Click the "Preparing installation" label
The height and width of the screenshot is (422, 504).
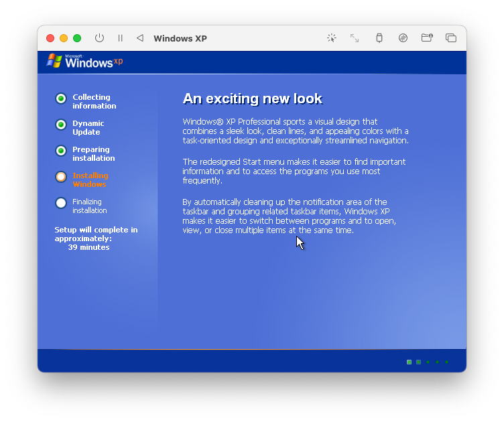pos(94,153)
